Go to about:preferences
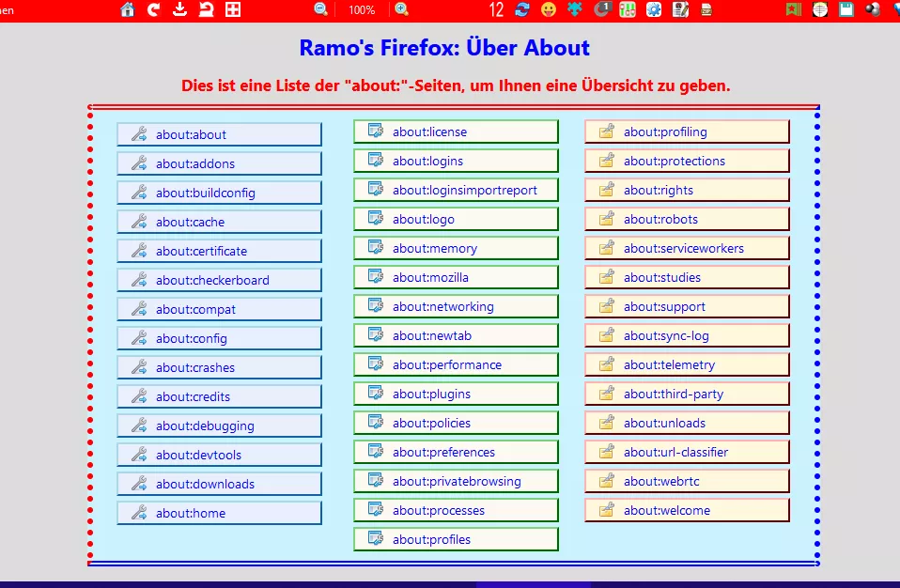Image resolution: width=900 pixels, height=588 pixels. (x=456, y=452)
